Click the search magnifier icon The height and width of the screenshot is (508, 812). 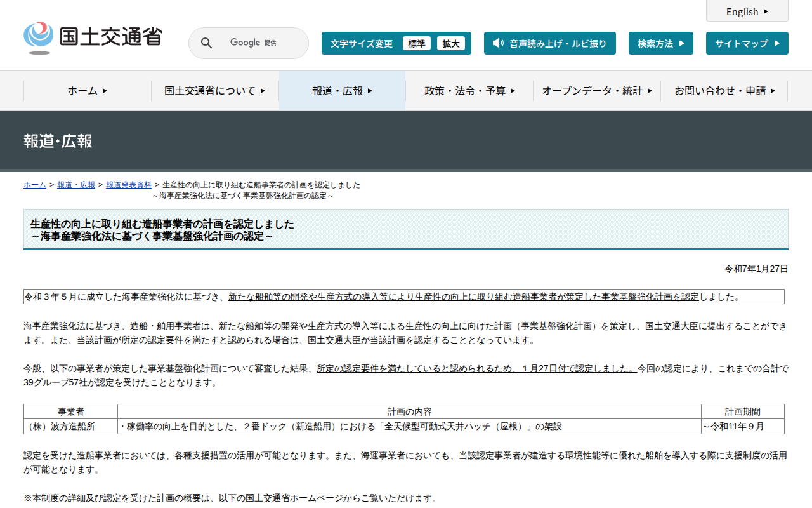pos(206,43)
